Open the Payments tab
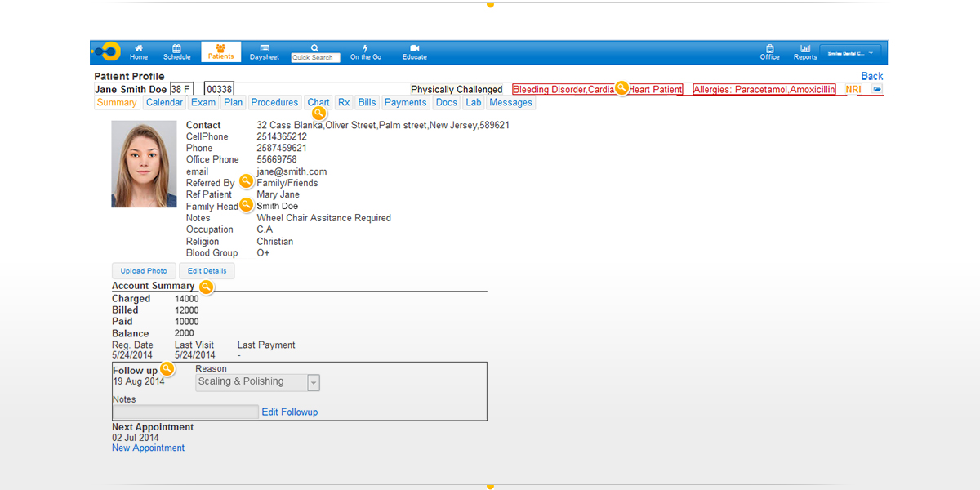 click(x=405, y=103)
